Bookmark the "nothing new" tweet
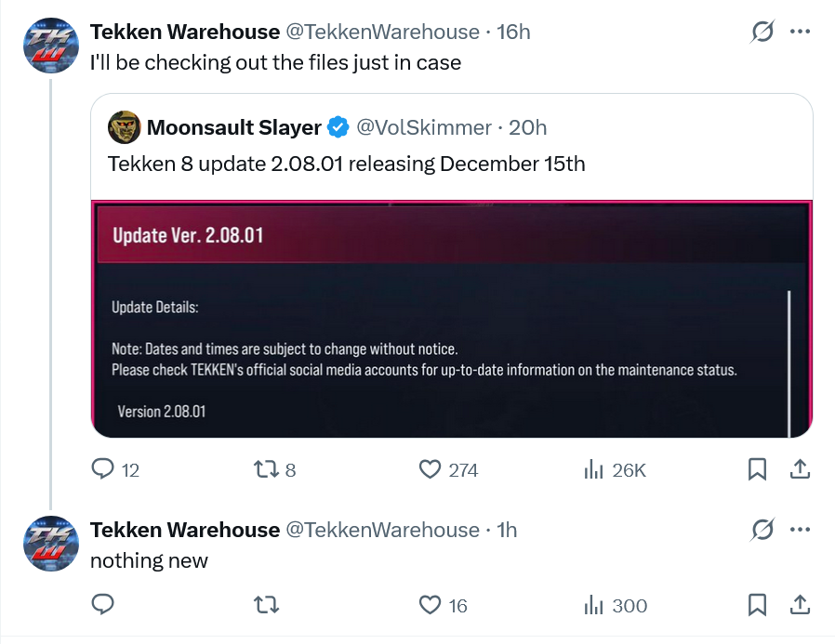Screen dimensions: 835x644 click(x=757, y=605)
